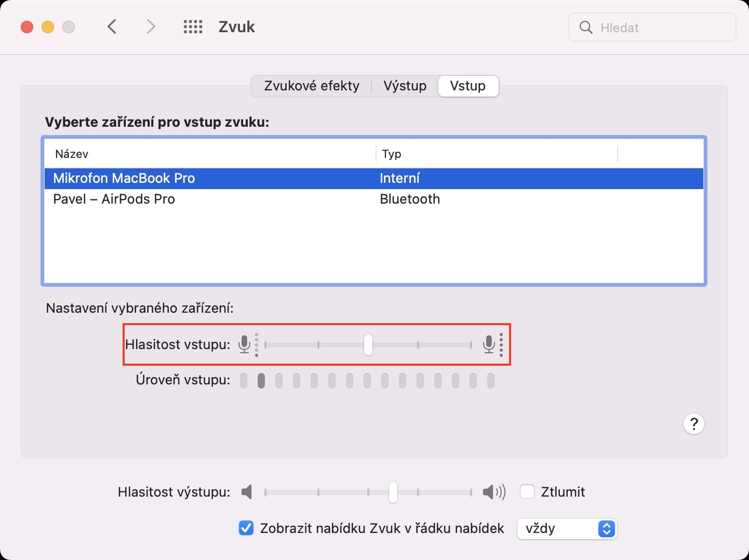The width and height of the screenshot is (749, 560).
Task: Click the magnifier search icon
Action: coord(586,28)
